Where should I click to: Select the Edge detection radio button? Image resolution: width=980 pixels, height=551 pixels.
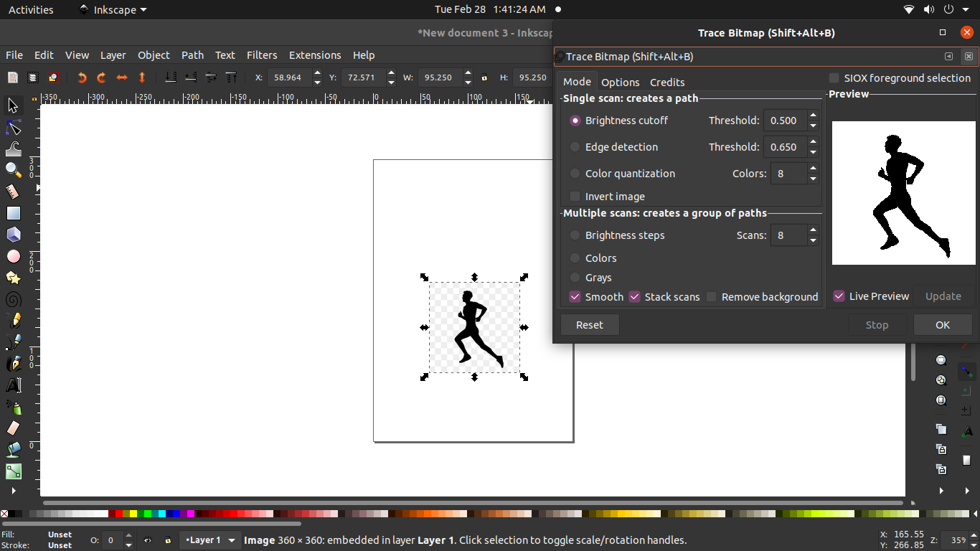tap(575, 146)
